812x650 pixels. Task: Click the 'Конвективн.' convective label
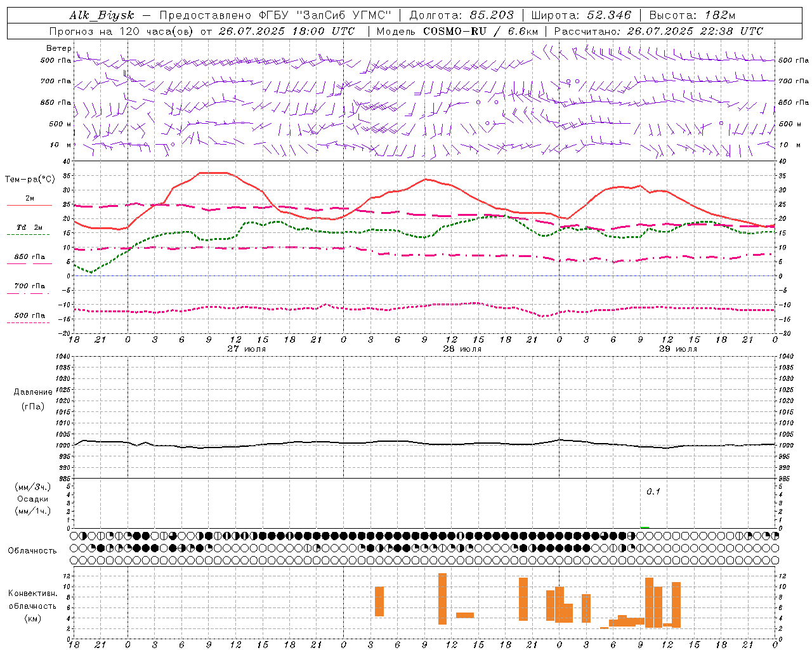[x=33, y=594]
